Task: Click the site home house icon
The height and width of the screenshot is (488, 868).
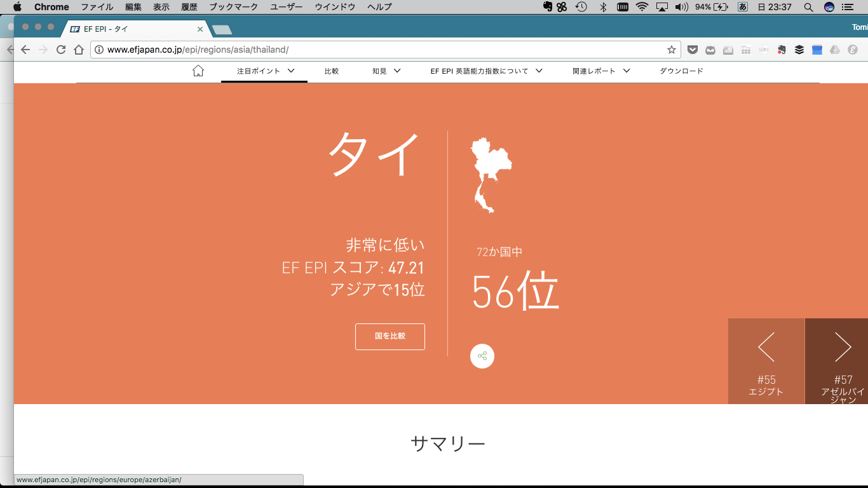Action: 198,71
